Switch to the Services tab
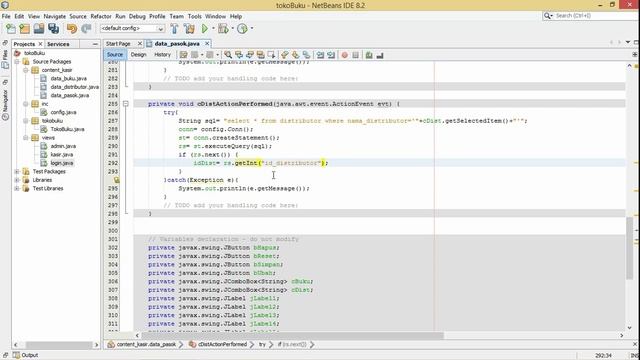Screen dimensions: 640x360 coord(58,44)
